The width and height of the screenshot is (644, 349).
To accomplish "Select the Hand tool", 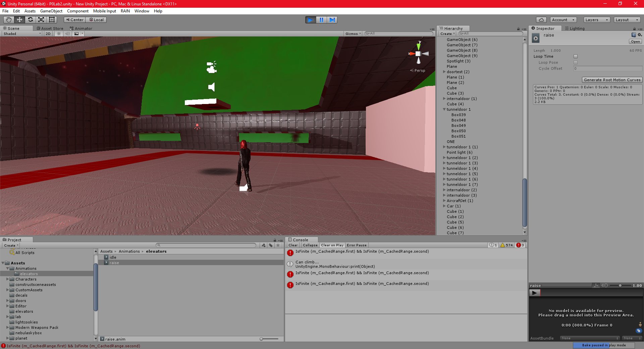I will coord(9,20).
